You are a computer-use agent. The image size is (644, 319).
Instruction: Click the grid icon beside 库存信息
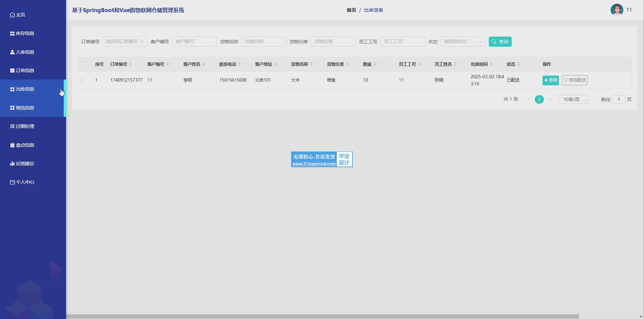click(x=12, y=34)
